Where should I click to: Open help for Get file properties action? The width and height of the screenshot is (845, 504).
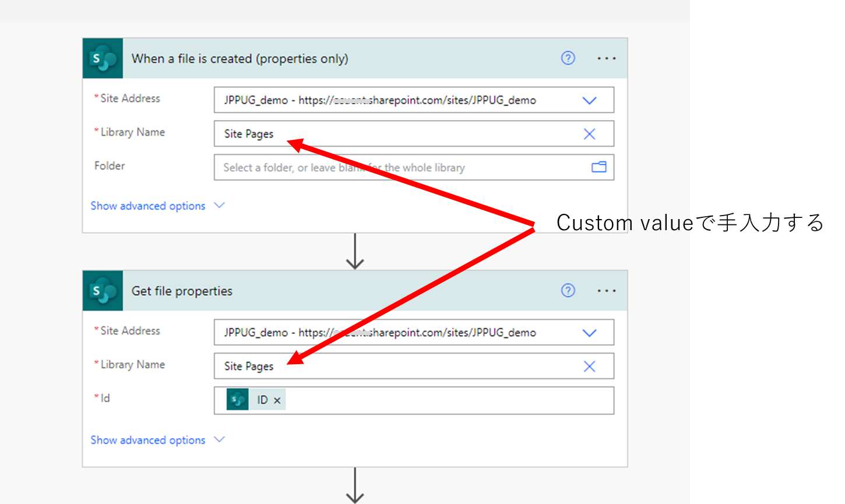(x=568, y=291)
